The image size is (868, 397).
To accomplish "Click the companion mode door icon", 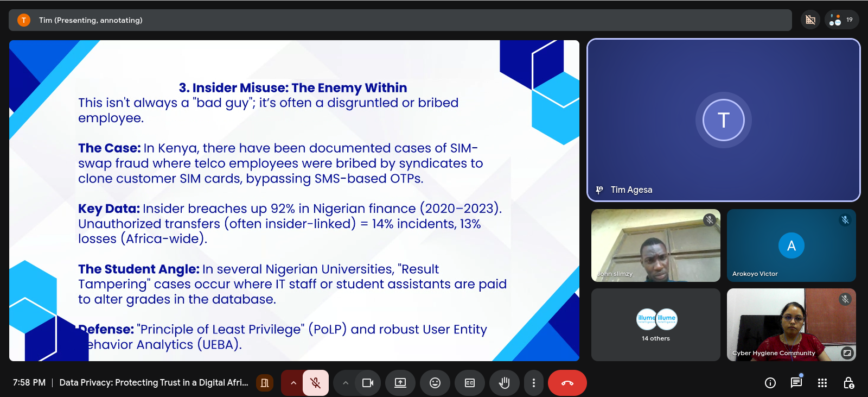I will point(265,383).
